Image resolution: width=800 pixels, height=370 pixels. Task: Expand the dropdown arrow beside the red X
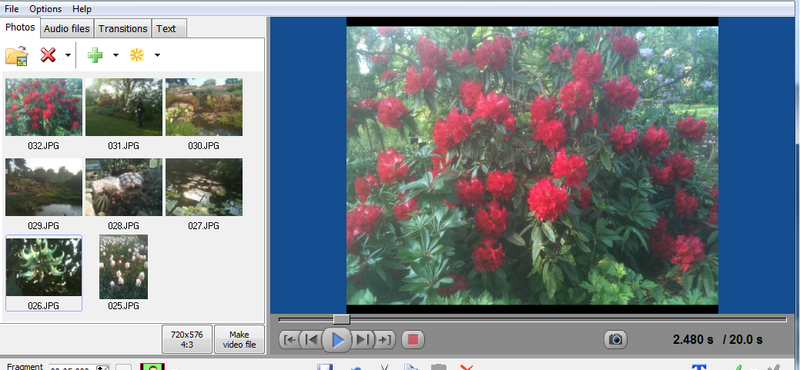(68, 55)
